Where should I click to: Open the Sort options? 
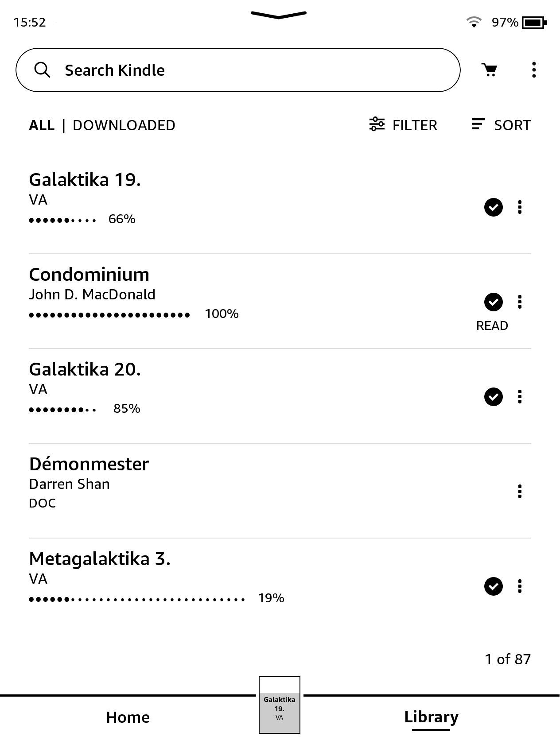tap(501, 125)
